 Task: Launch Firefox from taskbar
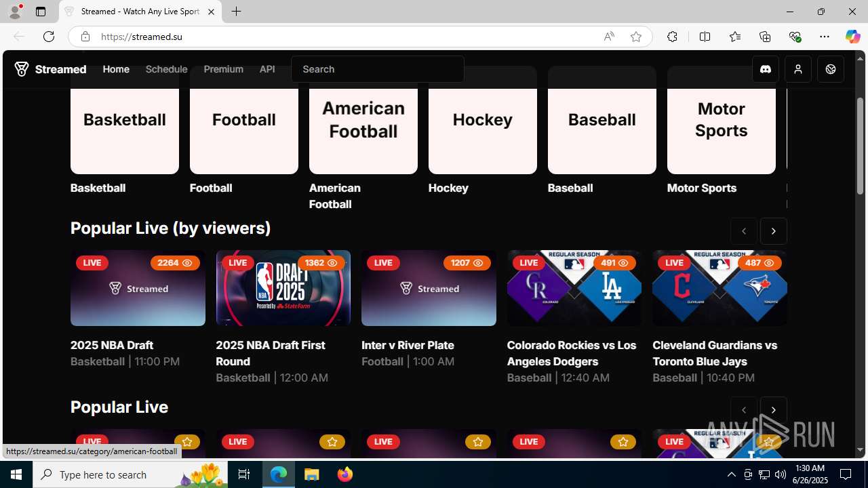tap(345, 474)
